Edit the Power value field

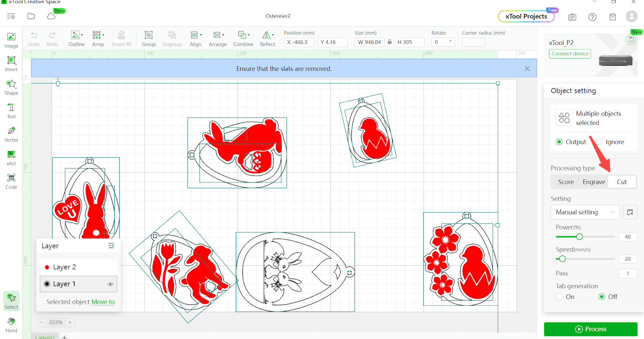coord(627,237)
